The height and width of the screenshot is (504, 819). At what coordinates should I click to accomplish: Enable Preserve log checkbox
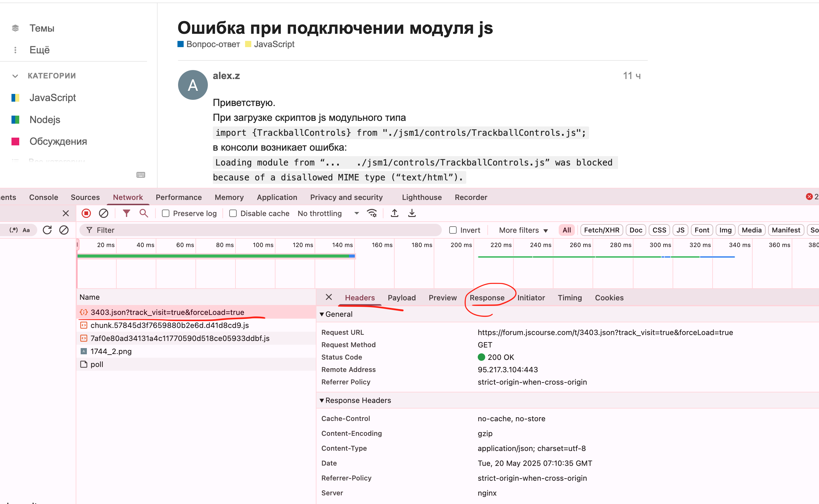165,213
